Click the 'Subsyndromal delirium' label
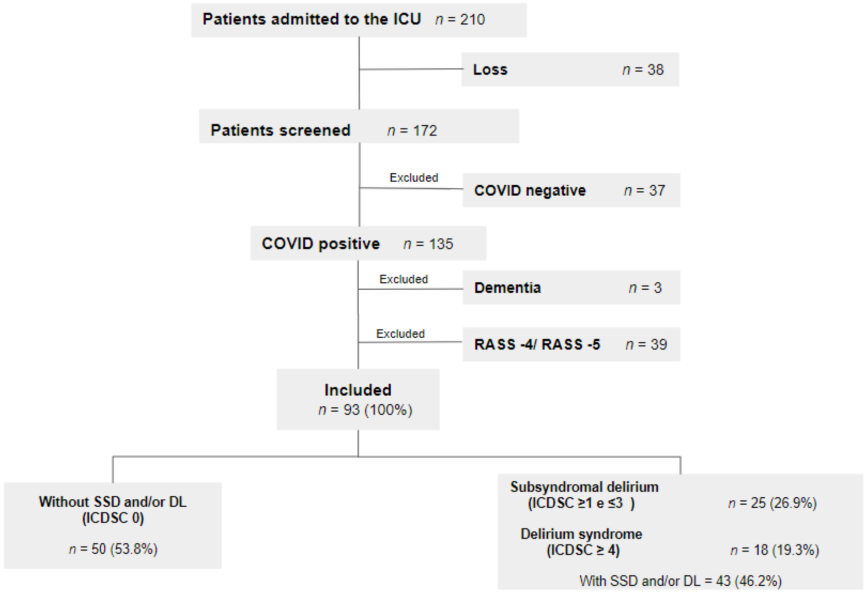Image resolution: width=868 pixels, height=598 pixels. click(x=584, y=487)
